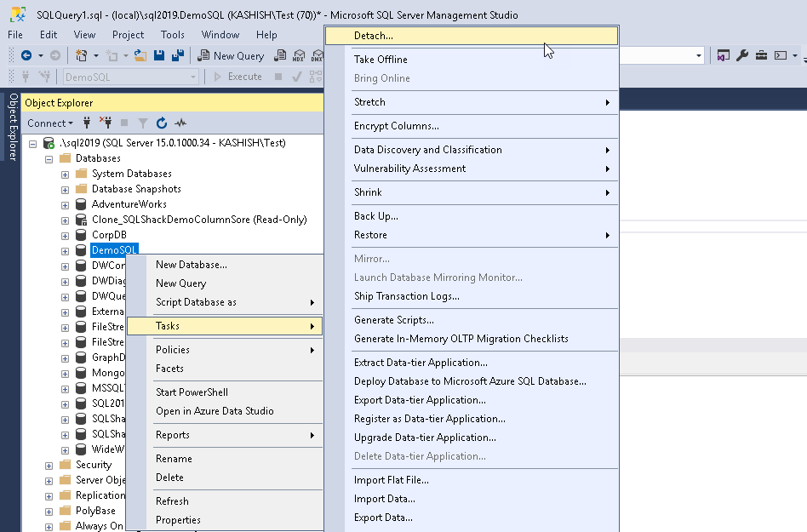Click Back Up... in the Tasks submenu
Viewport: 807px width, 532px height.
point(375,216)
